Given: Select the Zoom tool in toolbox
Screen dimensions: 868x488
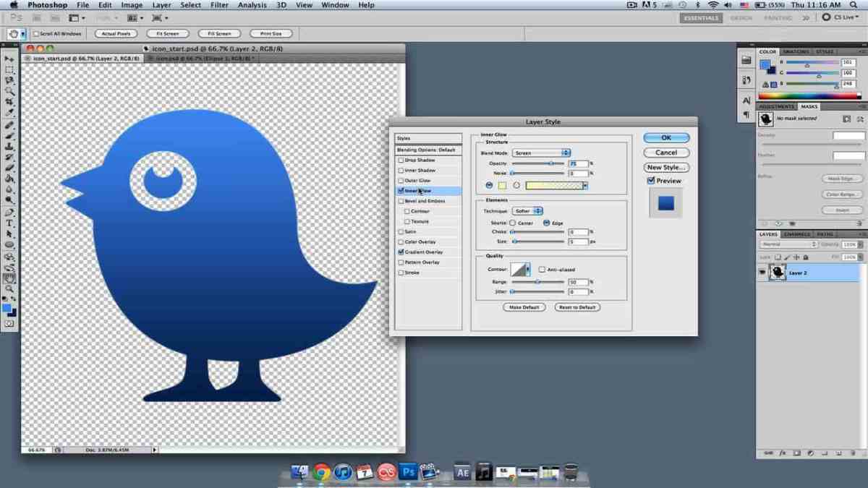Looking at the screenshot, I should click(9, 288).
